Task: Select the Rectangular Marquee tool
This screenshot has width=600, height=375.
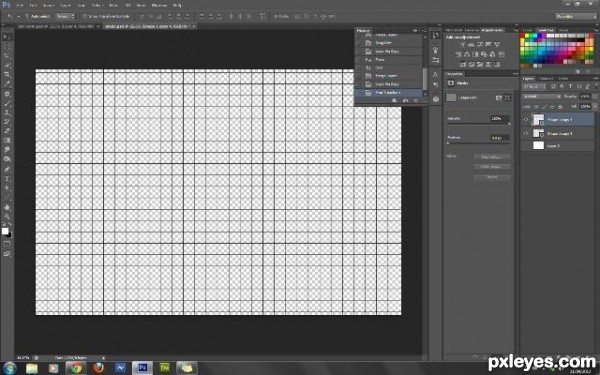Action: [7, 47]
